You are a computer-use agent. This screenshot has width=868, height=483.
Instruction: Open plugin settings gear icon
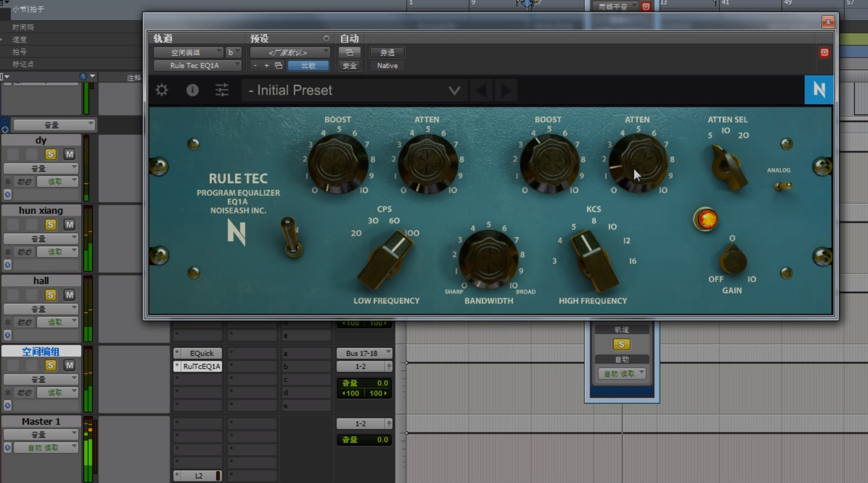tap(162, 90)
